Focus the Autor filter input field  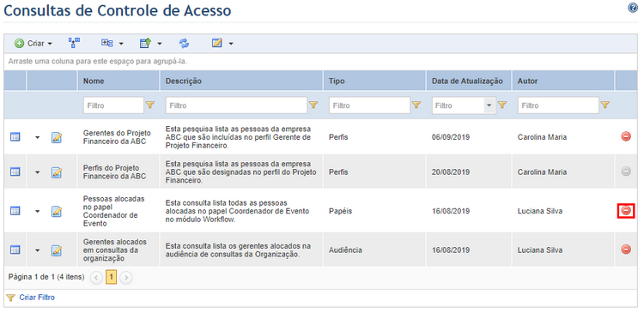pyautogui.click(x=558, y=105)
